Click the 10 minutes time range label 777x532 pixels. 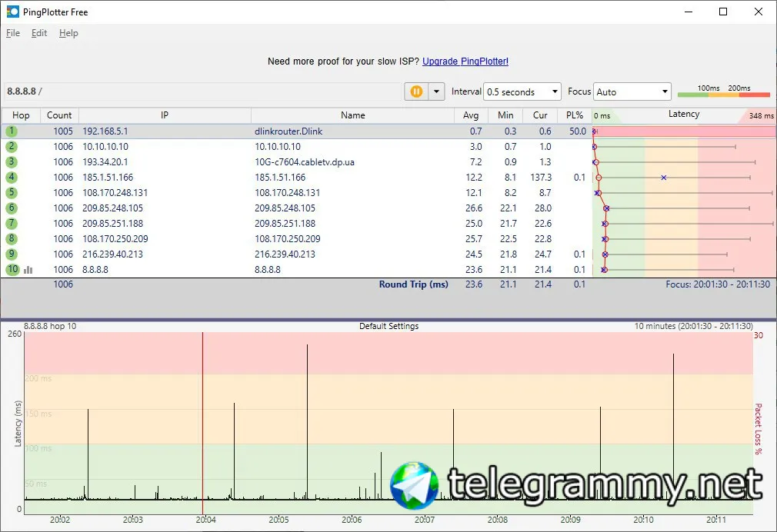click(694, 326)
